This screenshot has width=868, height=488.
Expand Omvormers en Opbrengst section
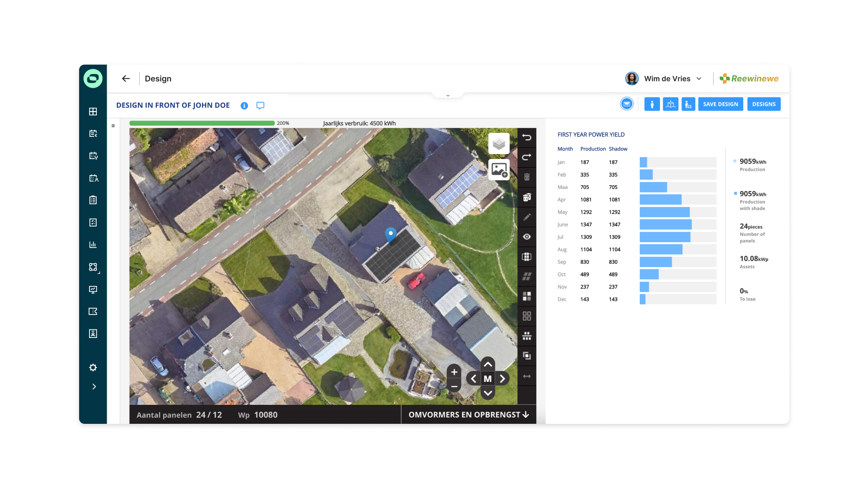468,415
